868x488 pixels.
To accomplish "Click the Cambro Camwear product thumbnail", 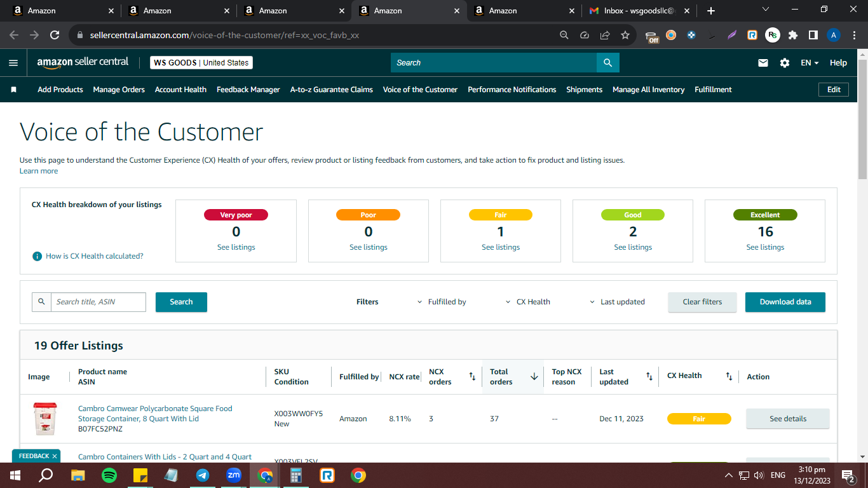I will (x=44, y=419).
